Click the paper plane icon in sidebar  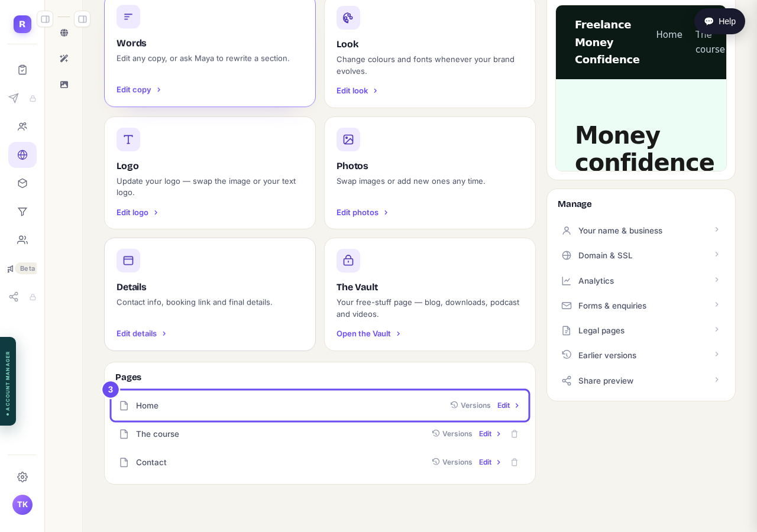14,98
